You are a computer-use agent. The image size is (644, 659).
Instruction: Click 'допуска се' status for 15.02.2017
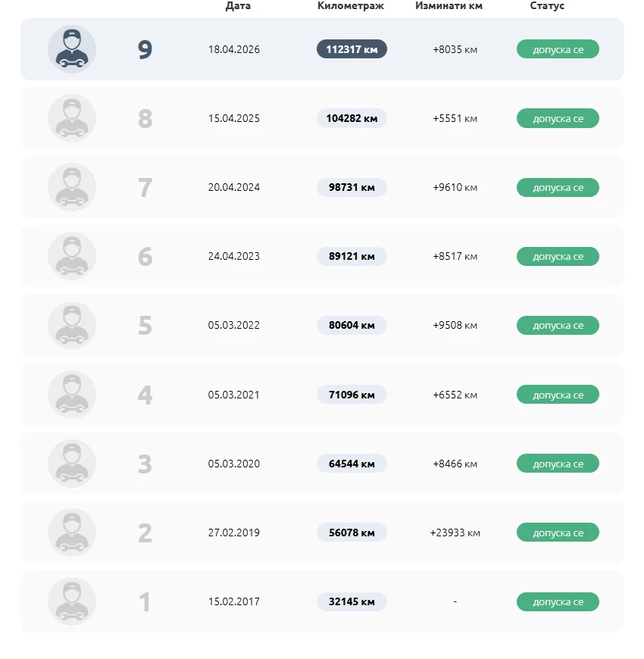pos(558,602)
